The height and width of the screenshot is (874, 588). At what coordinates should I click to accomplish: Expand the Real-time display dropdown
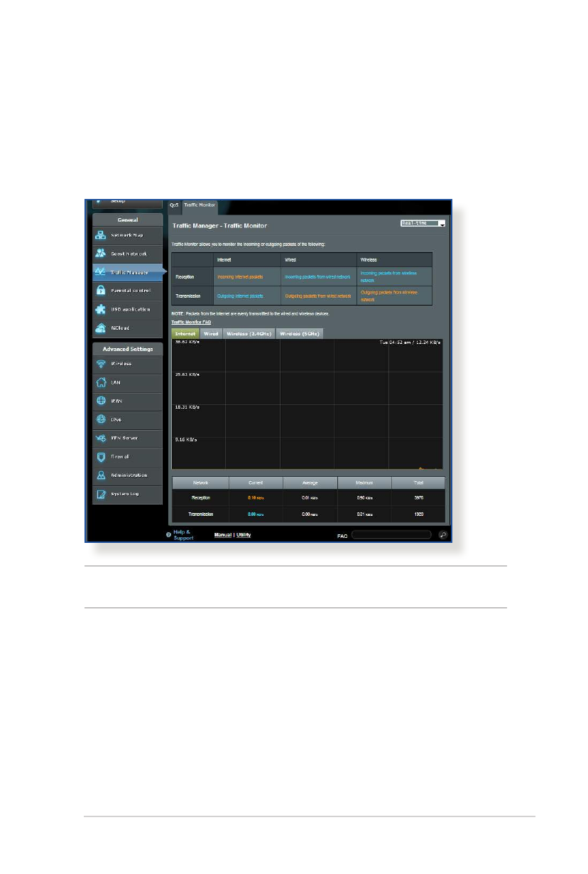pos(423,224)
